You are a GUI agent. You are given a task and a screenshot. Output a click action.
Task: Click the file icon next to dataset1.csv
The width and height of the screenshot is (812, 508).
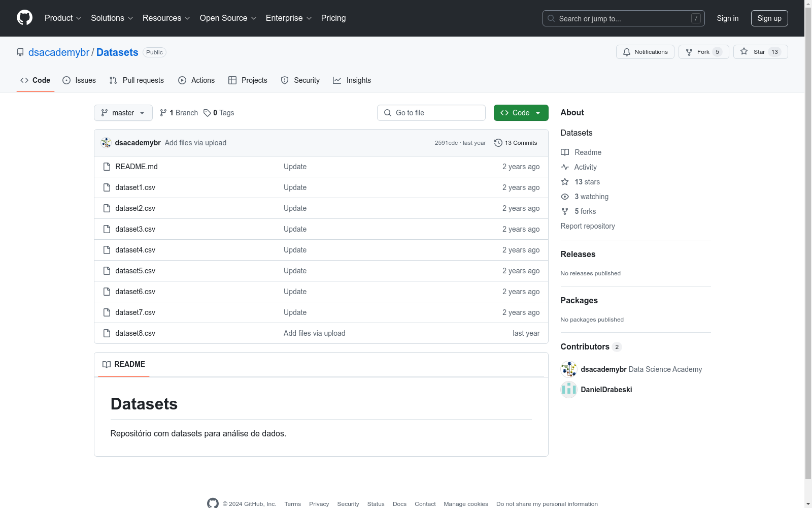tap(107, 187)
